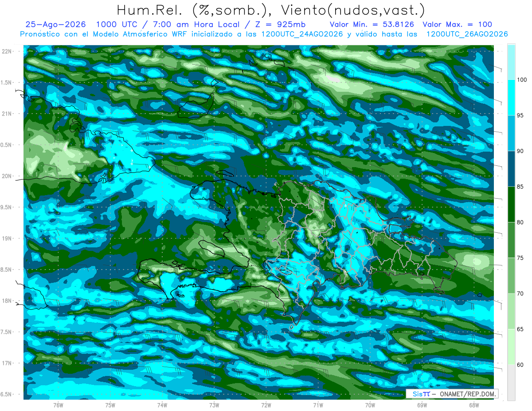Click the colorbar value label '60'

coord(521,365)
